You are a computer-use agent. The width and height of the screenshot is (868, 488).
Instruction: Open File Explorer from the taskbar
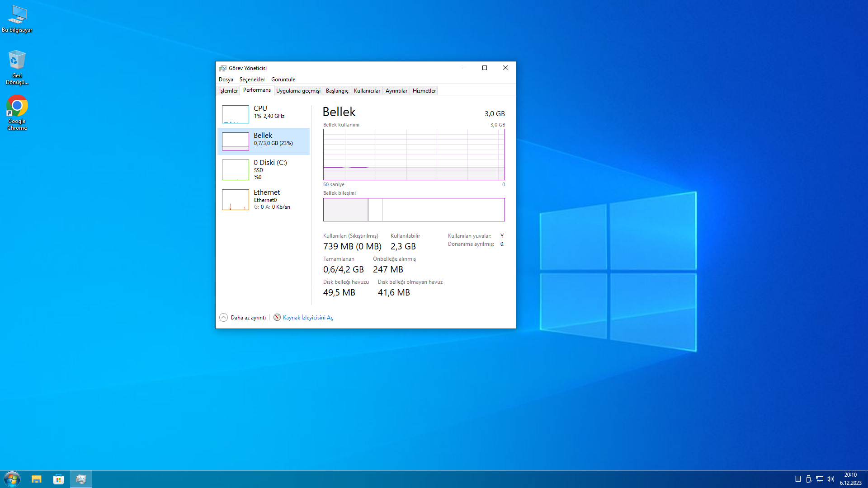[x=36, y=479]
